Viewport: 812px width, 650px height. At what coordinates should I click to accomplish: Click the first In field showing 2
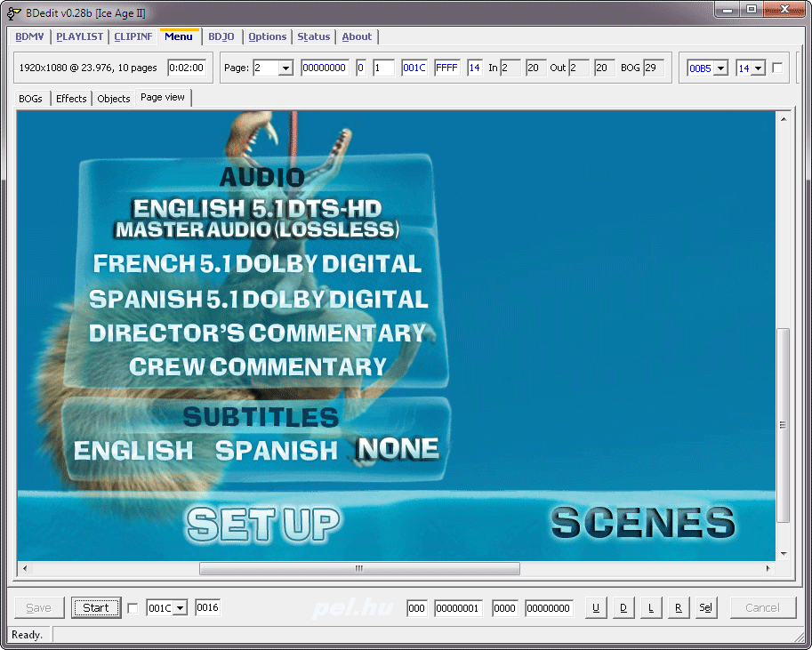pos(511,68)
